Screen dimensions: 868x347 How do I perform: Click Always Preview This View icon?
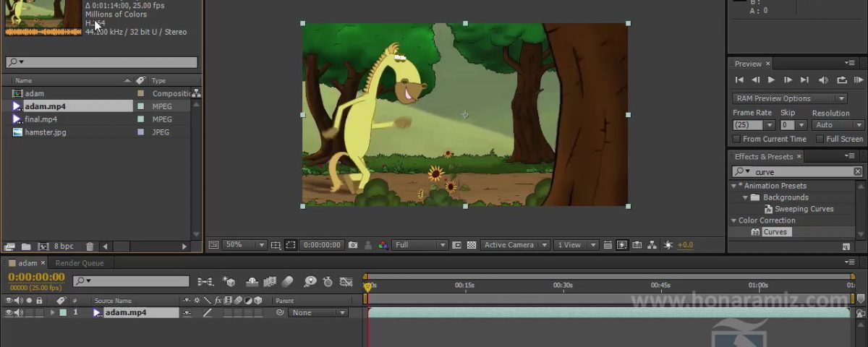click(213, 245)
